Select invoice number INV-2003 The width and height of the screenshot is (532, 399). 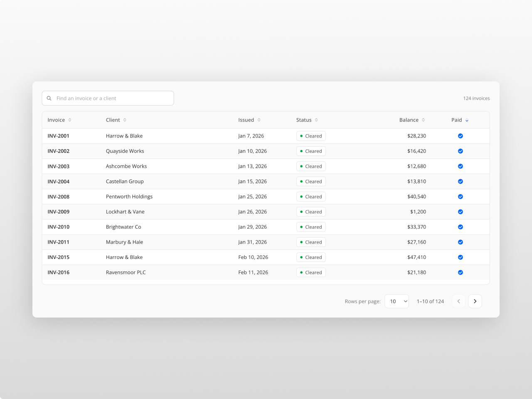58,166
